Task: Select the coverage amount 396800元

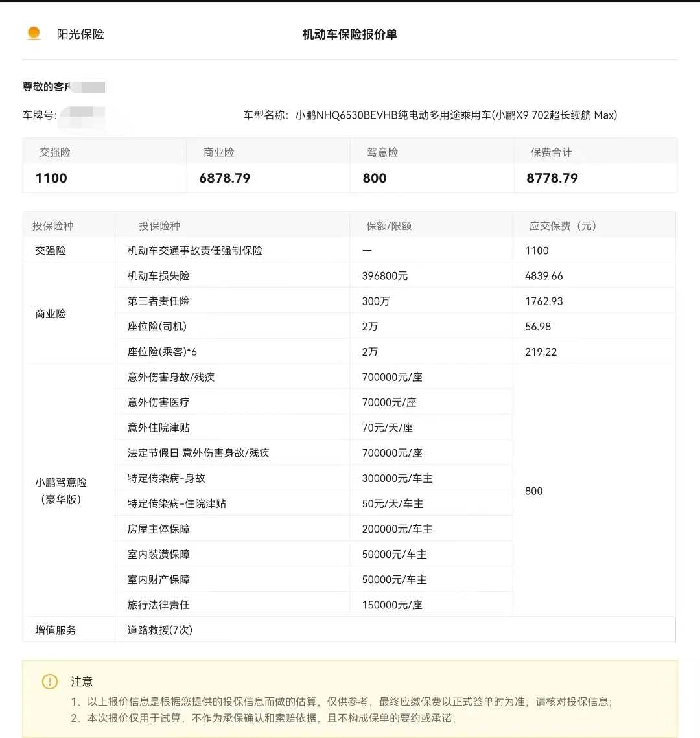Action: coord(384,276)
